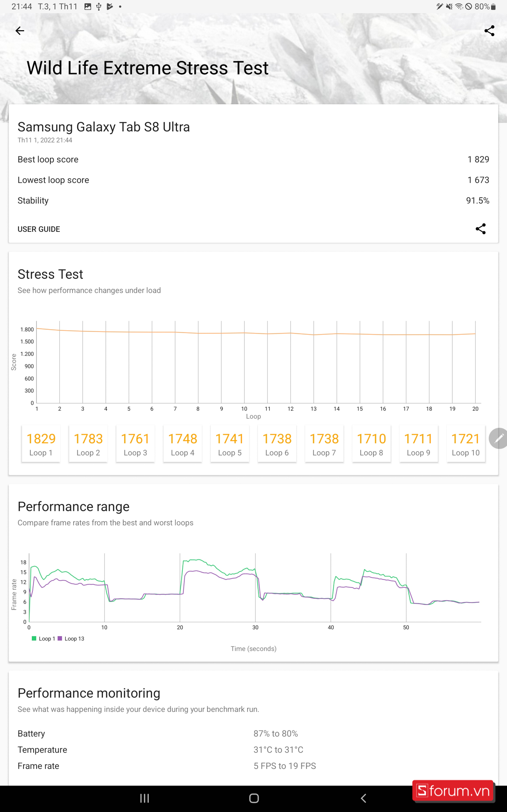Tap the USB notification icon
Viewport: 507px width, 812px height.
pos(99,7)
